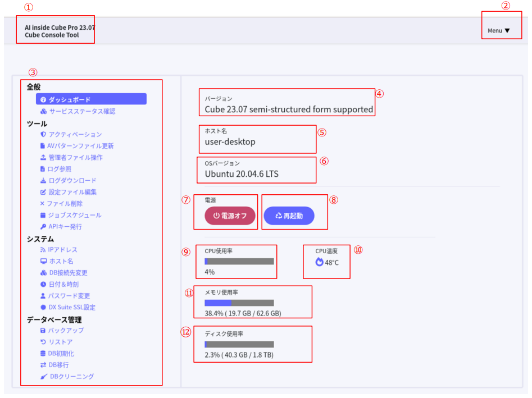The image size is (532, 398).
Task: Click the database icon beside DB初期化
Action: coord(43,354)
